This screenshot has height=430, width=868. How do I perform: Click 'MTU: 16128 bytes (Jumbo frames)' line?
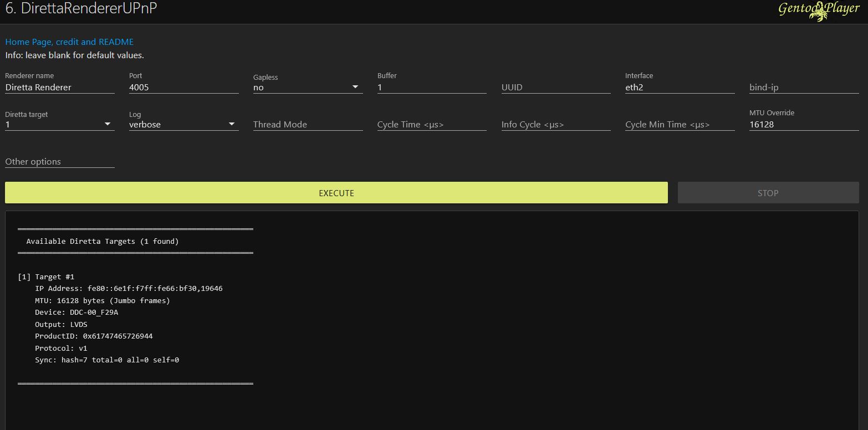[x=103, y=301]
